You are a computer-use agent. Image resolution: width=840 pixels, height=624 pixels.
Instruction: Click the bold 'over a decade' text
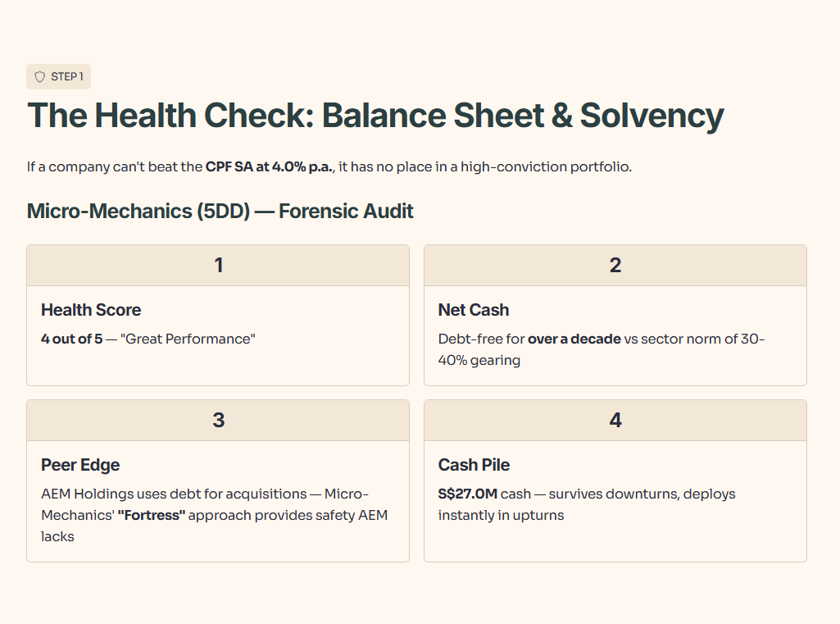[574, 339]
